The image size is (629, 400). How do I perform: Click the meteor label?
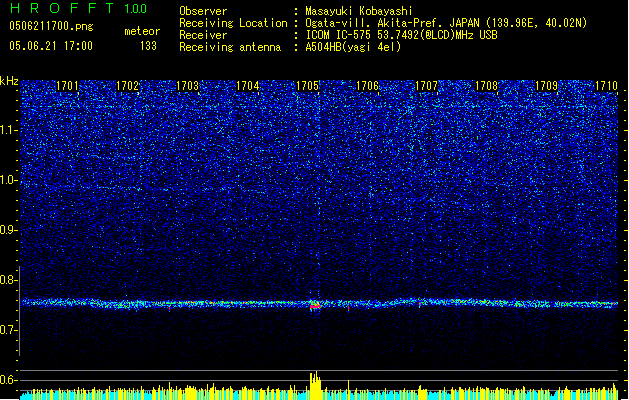142,31
